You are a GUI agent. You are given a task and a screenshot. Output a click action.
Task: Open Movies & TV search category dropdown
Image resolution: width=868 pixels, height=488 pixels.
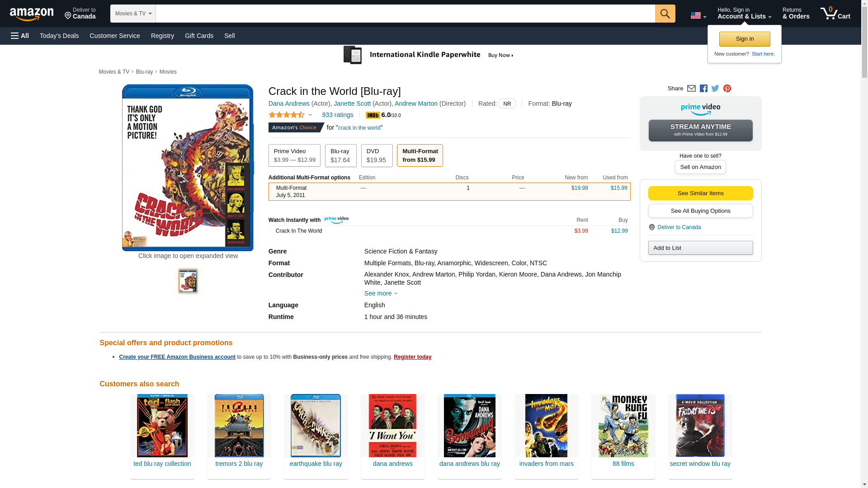point(133,14)
